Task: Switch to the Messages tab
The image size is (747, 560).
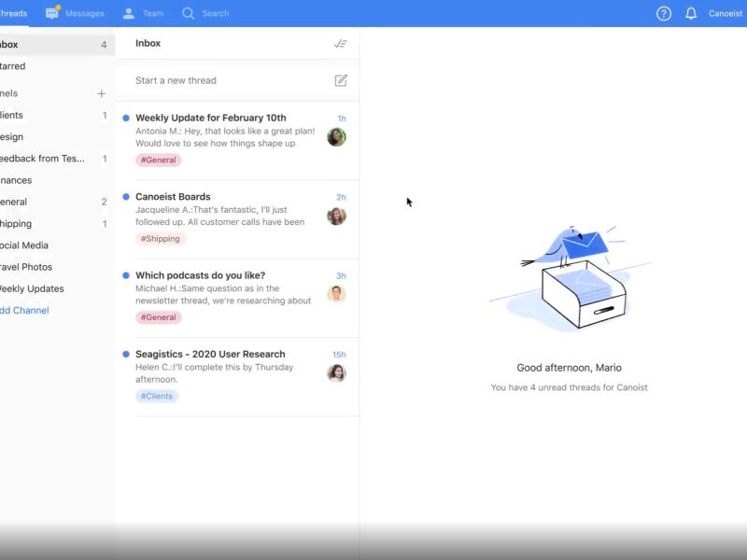Action: tap(75, 13)
